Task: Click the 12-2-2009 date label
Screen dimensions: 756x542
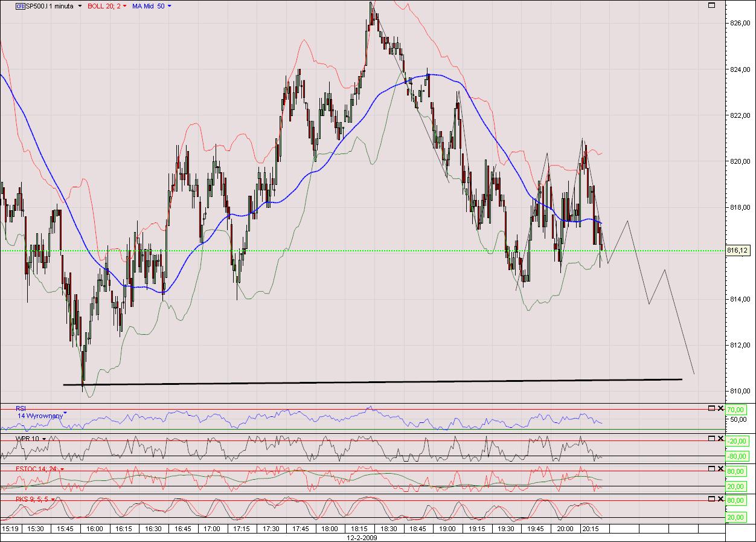Action: pyautogui.click(x=361, y=537)
